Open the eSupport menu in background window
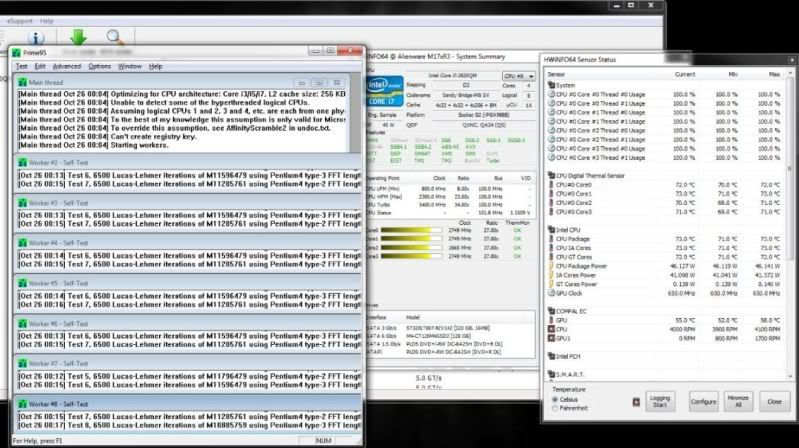This screenshot has height=448, width=799. click(20, 21)
